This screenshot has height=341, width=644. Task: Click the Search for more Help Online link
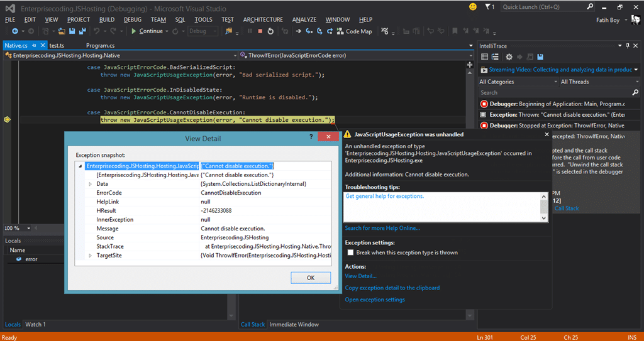click(x=382, y=228)
